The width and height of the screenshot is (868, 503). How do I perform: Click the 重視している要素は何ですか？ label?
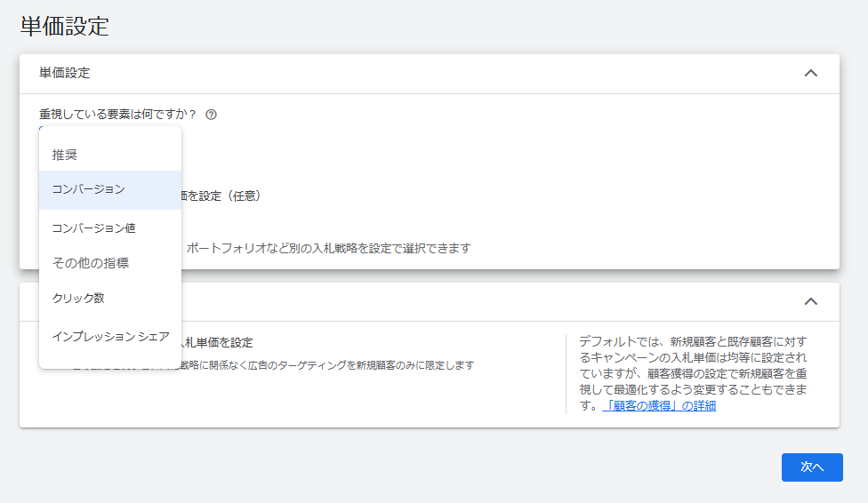point(118,115)
